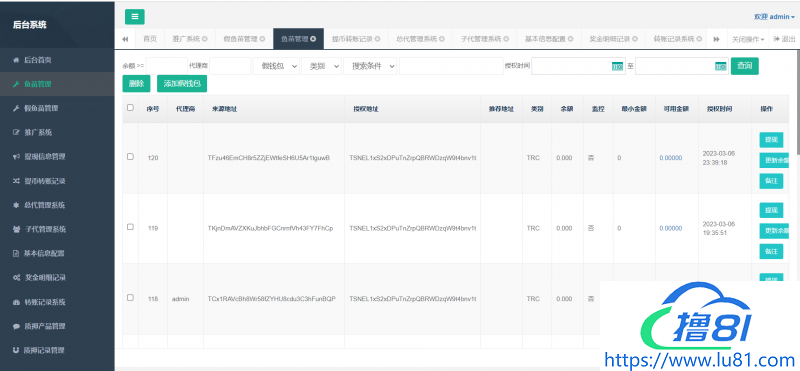Open 后台首页 from the sidebar

point(57,60)
